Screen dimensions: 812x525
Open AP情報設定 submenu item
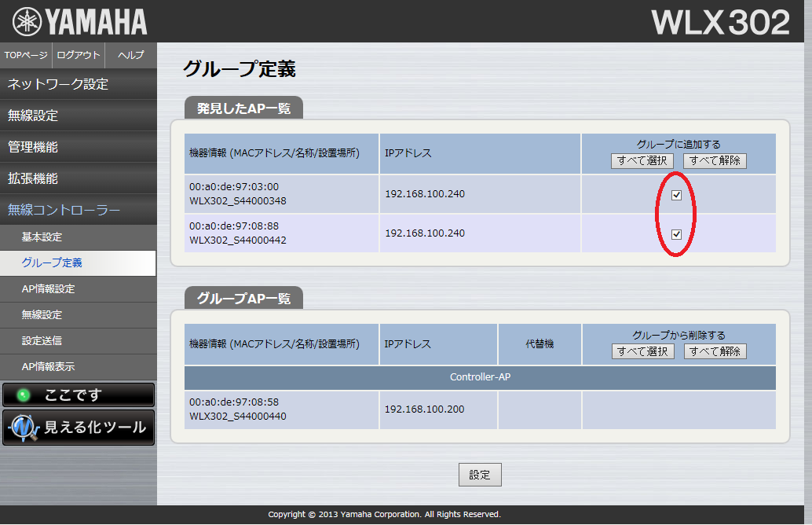coord(78,289)
